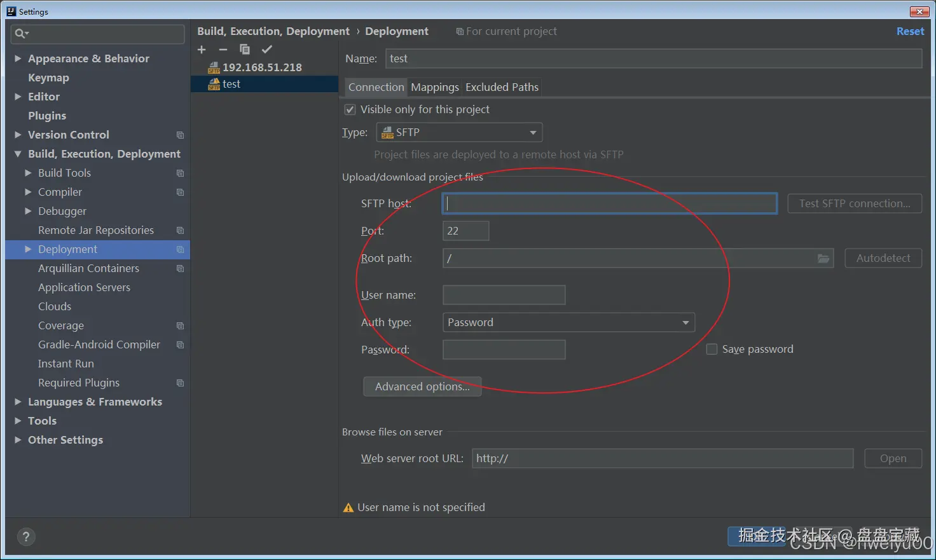Screen dimensions: 936x560
Task: Open Plugins settings
Action: coord(47,116)
